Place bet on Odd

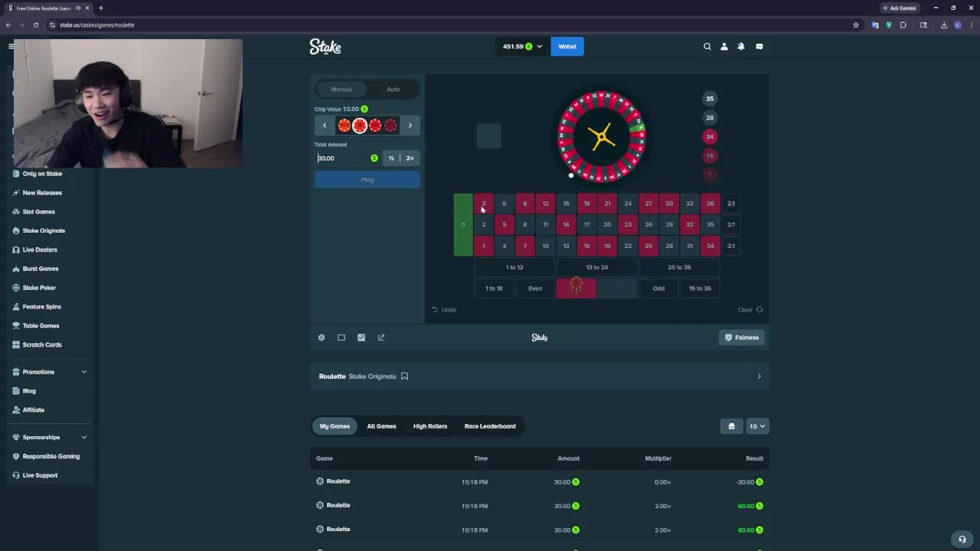tap(658, 289)
